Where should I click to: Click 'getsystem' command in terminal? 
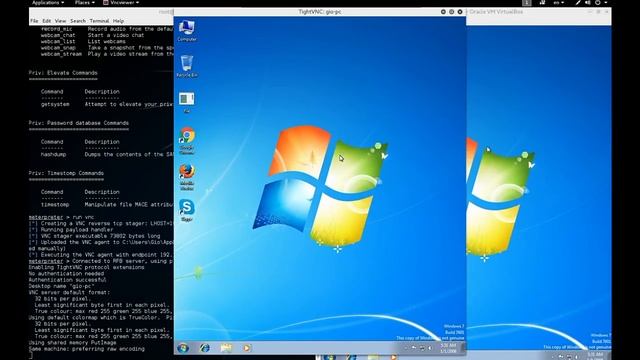coord(55,104)
